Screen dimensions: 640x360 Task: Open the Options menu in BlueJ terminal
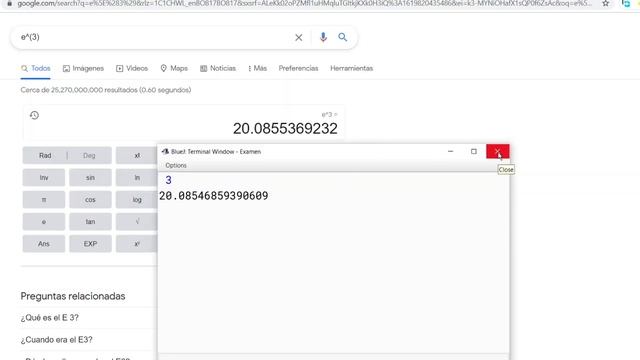(x=176, y=165)
